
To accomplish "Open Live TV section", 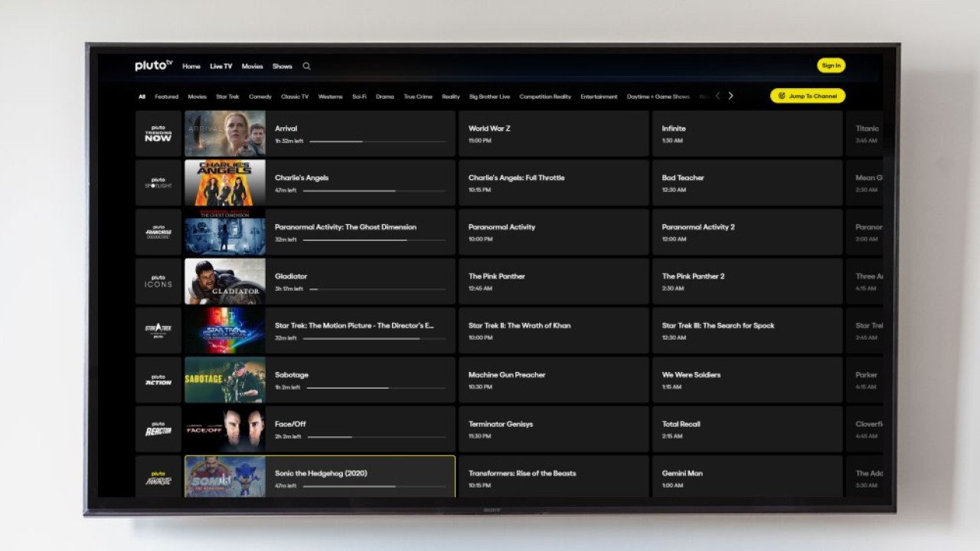I will tap(221, 67).
